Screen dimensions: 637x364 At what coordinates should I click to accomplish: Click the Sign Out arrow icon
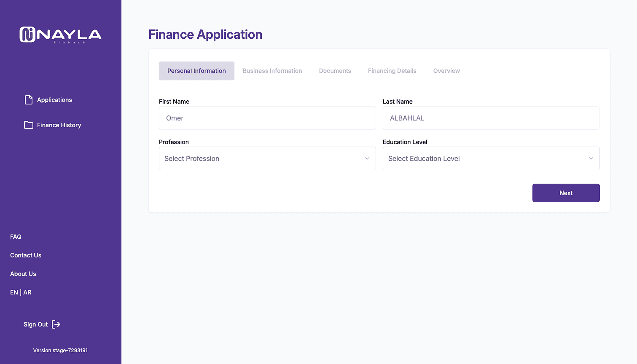pyautogui.click(x=56, y=324)
